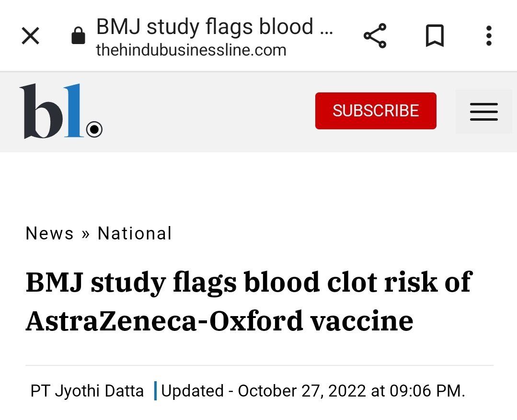Click AstraZeneca-Oxford vaccine in the headline
The height and width of the screenshot is (420, 517).
tap(219, 320)
